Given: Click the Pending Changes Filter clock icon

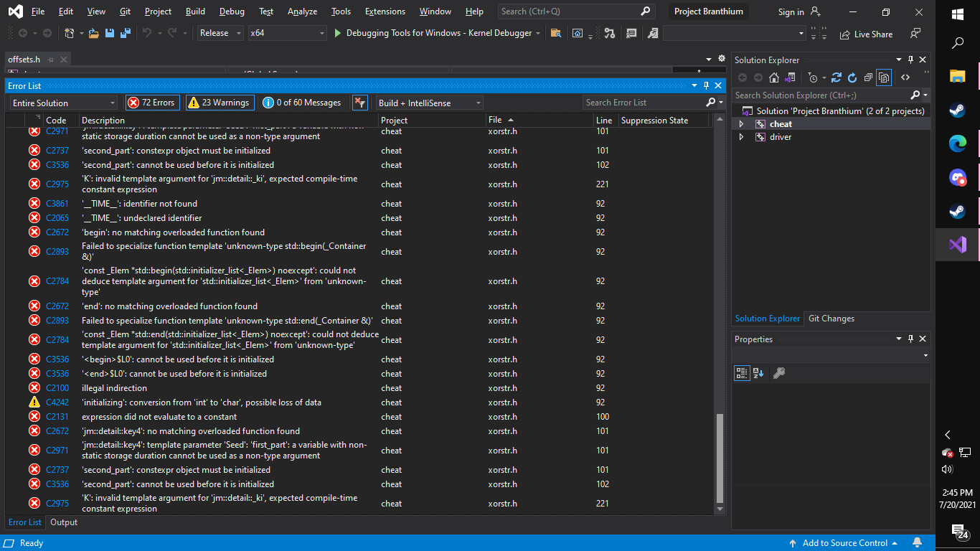Looking at the screenshot, I should pos(813,77).
